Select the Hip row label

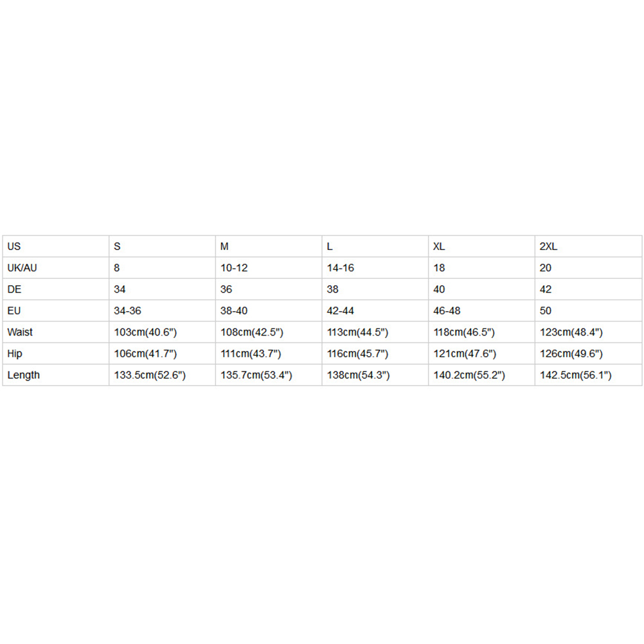pos(15,353)
